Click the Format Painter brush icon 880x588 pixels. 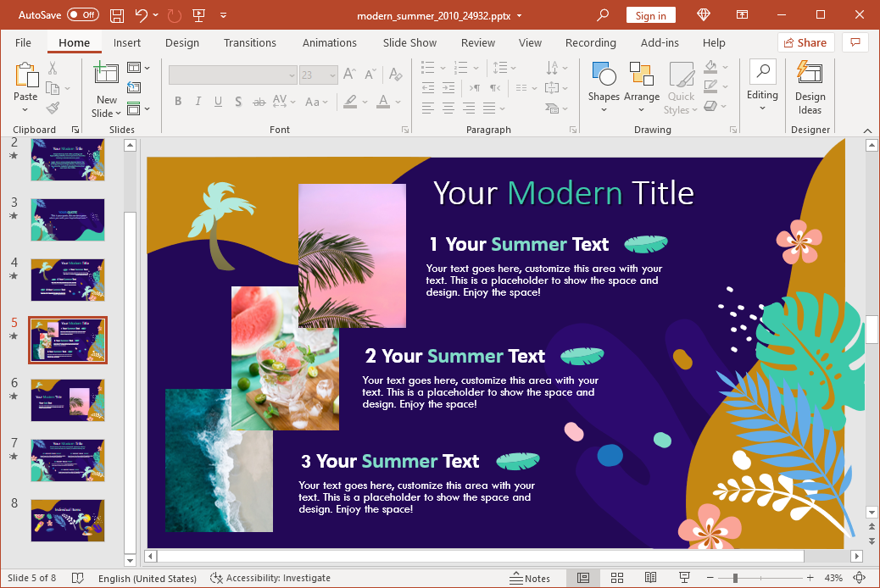(53, 108)
